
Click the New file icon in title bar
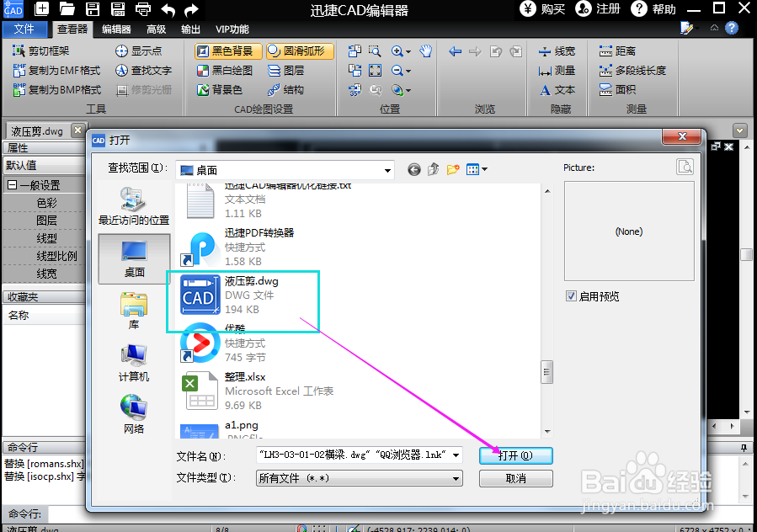(42, 8)
